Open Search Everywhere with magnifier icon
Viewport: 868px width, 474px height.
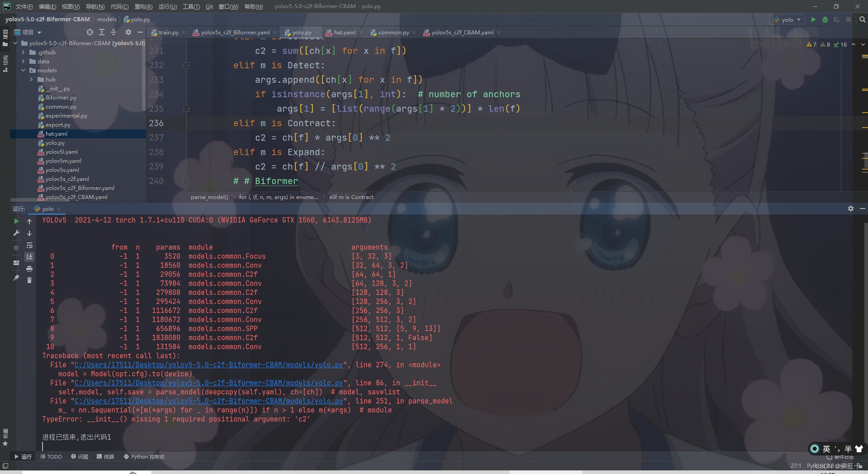pyautogui.click(x=862, y=19)
